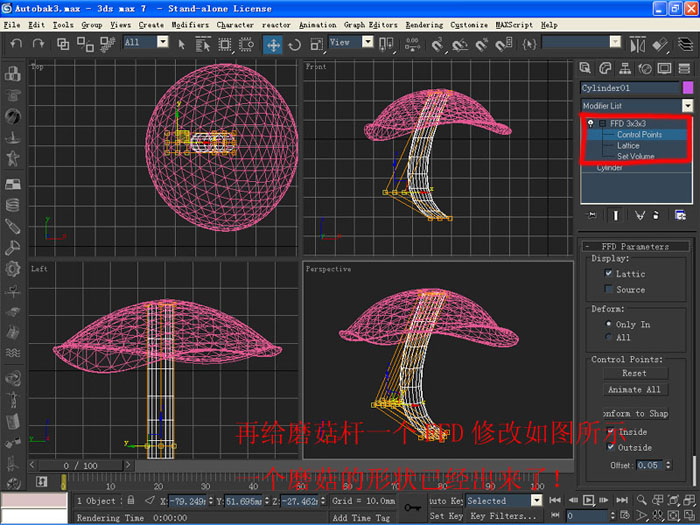Open the Modifiers menu
700x525 pixels.
point(190,25)
